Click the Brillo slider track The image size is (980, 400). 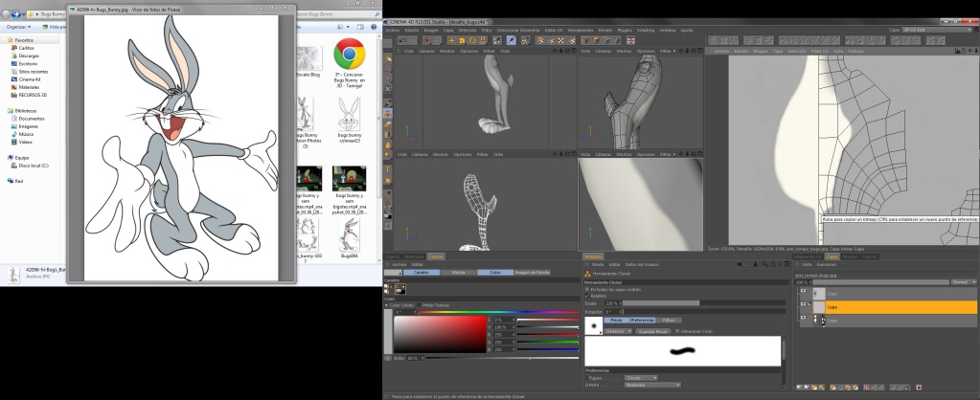pos(502,358)
